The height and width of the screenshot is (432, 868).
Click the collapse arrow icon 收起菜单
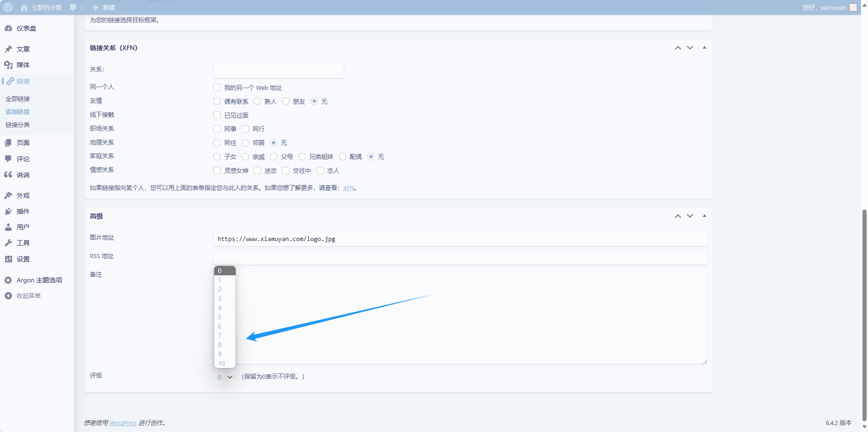8,296
